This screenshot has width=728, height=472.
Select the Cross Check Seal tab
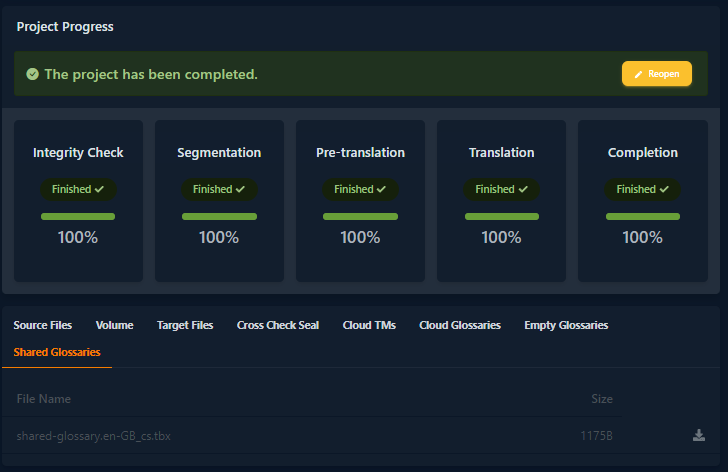click(278, 325)
